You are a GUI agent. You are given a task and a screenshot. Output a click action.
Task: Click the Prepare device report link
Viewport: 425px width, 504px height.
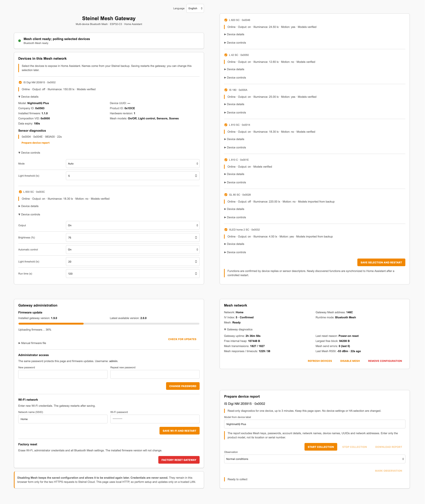click(35, 143)
